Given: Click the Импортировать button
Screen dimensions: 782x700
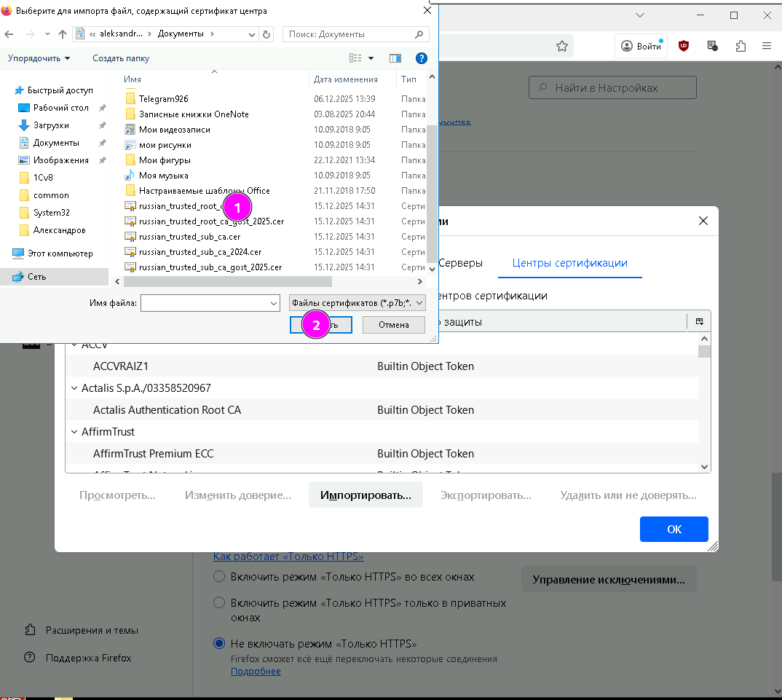Looking at the screenshot, I should (x=366, y=495).
